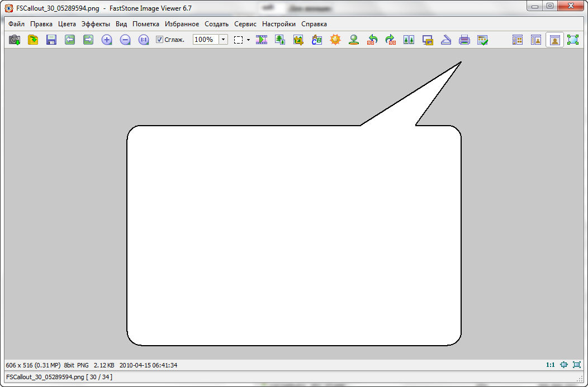
Task: Click the fit-to-window icon in status bar
Action: (x=563, y=365)
